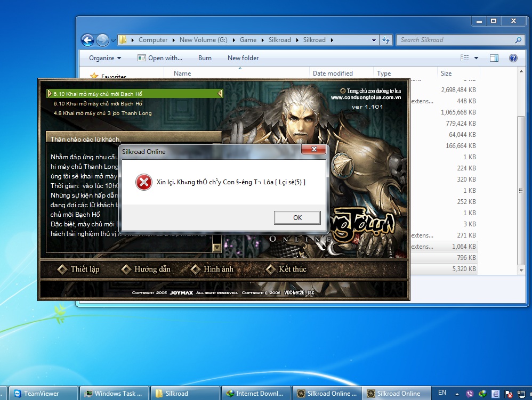Sort files by the Size column

[458, 73]
